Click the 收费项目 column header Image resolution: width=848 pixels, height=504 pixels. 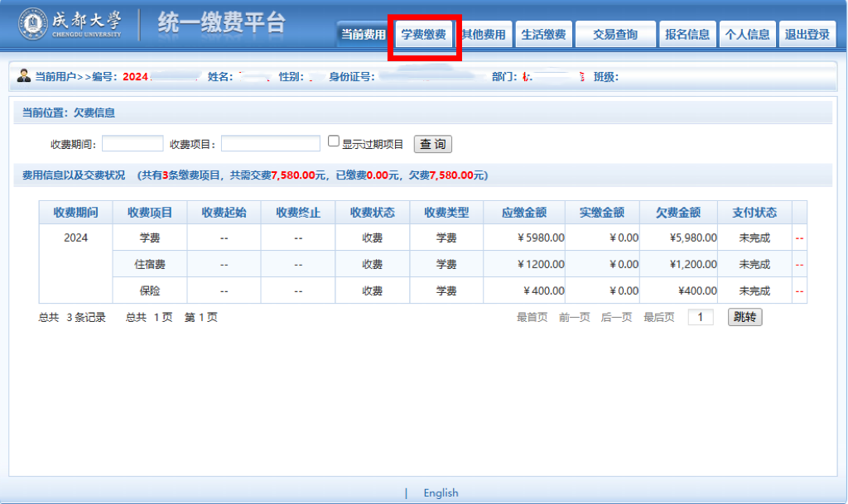(x=150, y=213)
